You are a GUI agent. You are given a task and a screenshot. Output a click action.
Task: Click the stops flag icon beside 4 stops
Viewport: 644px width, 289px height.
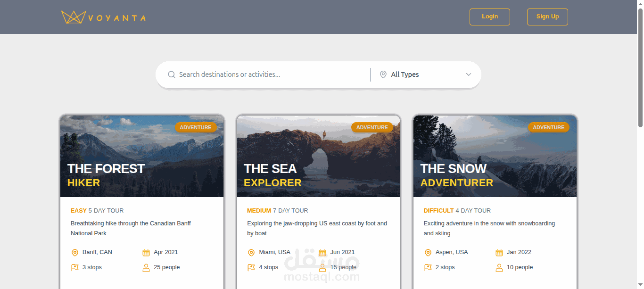point(251,267)
